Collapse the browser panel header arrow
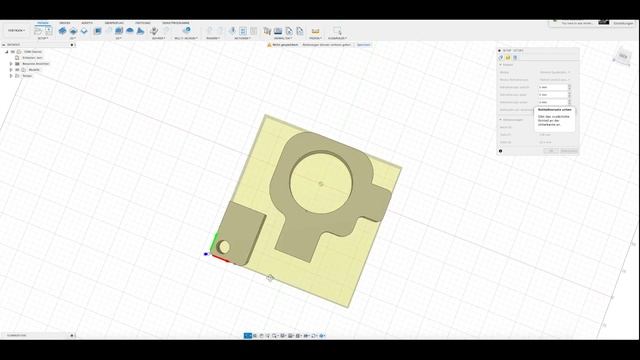Image resolution: width=640 pixels, height=360 pixels. 4,44
